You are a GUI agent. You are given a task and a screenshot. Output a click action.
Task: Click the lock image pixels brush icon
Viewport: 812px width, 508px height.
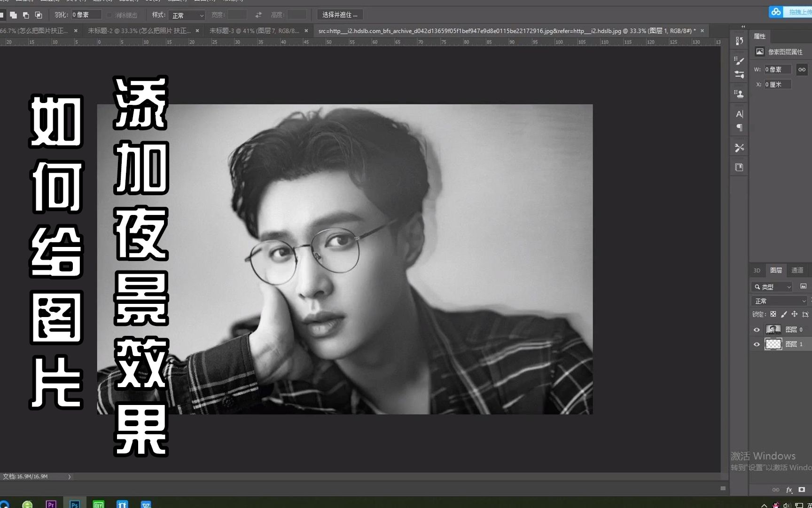pyautogui.click(x=784, y=314)
